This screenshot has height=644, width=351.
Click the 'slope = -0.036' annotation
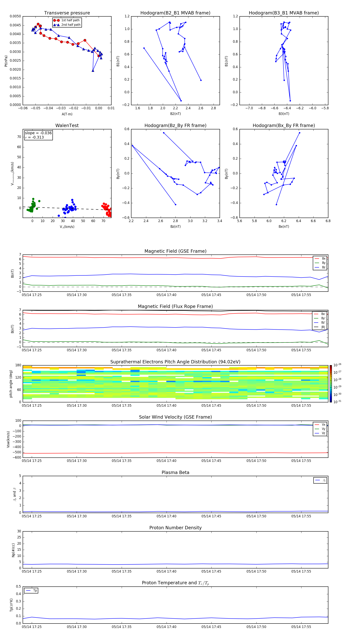tap(38, 133)
